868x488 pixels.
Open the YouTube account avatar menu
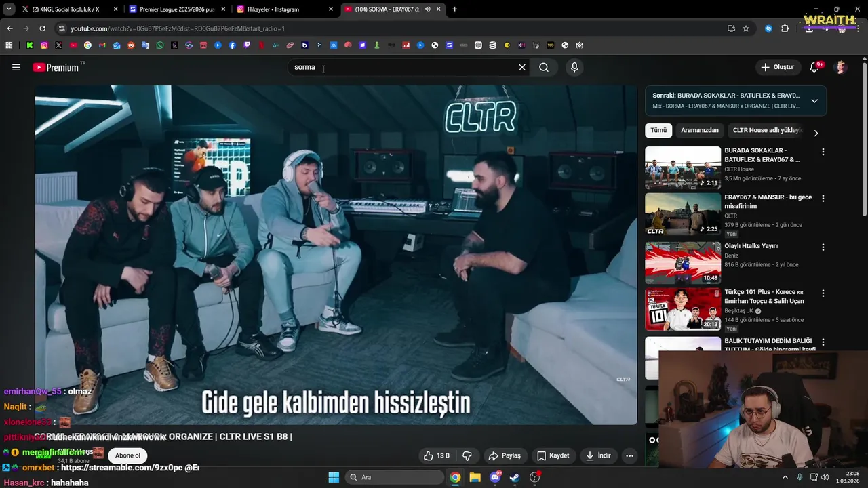click(841, 67)
